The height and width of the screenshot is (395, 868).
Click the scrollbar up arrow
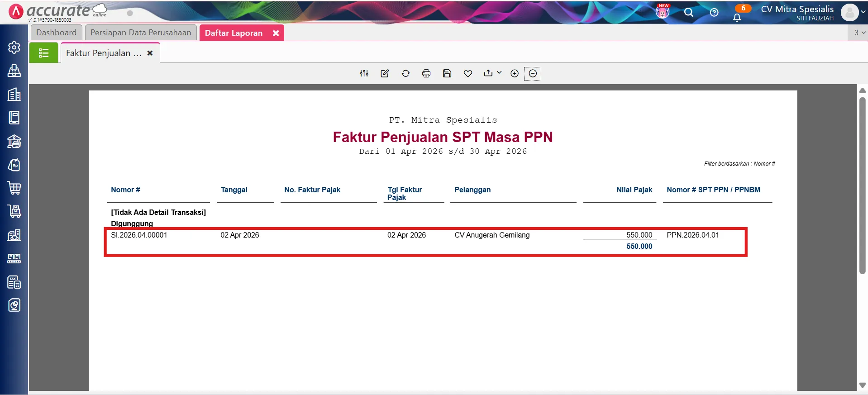(x=862, y=90)
